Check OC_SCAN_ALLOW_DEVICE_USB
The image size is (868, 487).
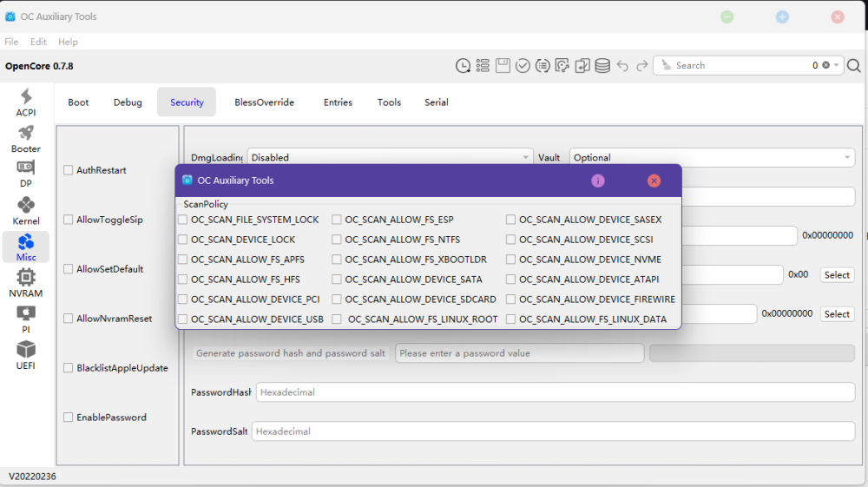(x=182, y=319)
